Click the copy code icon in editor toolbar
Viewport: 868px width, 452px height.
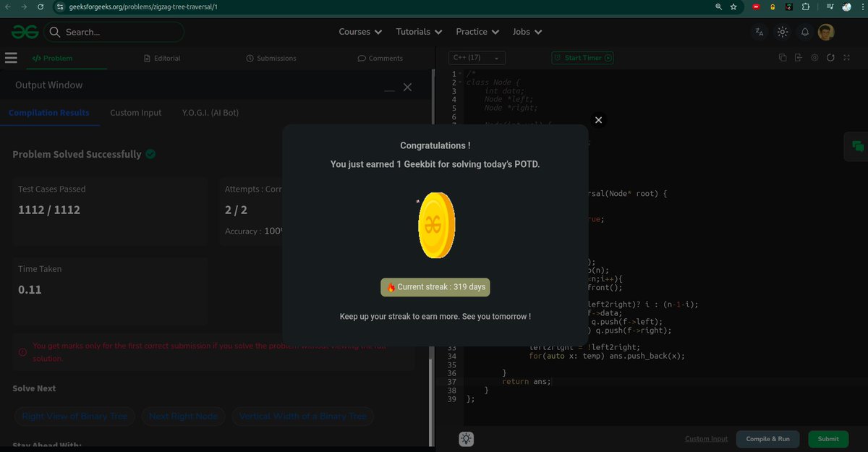(x=782, y=58)
